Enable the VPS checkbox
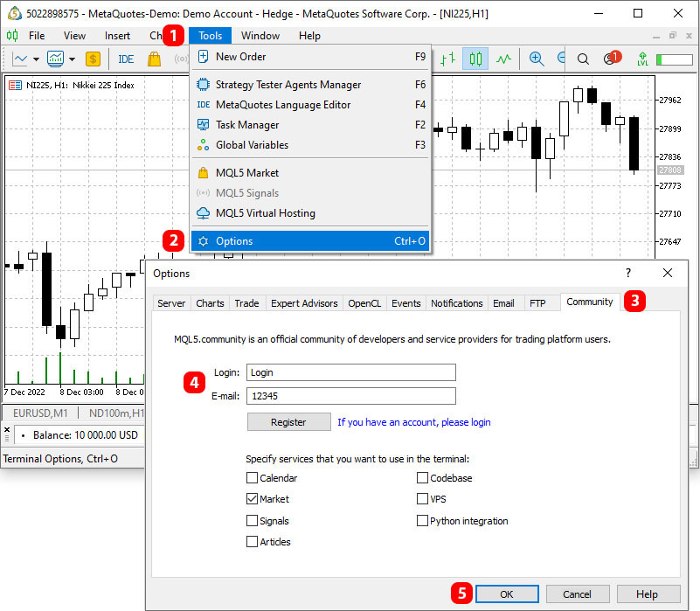700x611 pixels. pyautogui.click(x=422, y=499)
